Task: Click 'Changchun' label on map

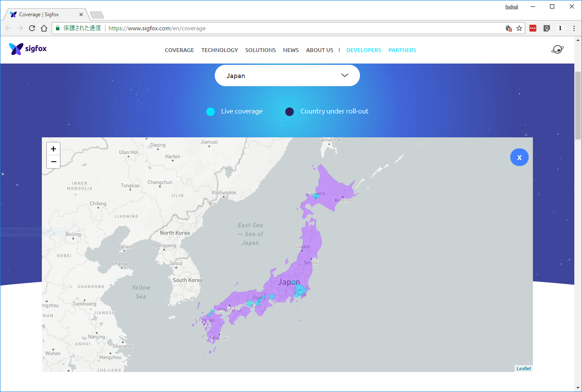Action: pyautogui.click(x=160, y=183)
